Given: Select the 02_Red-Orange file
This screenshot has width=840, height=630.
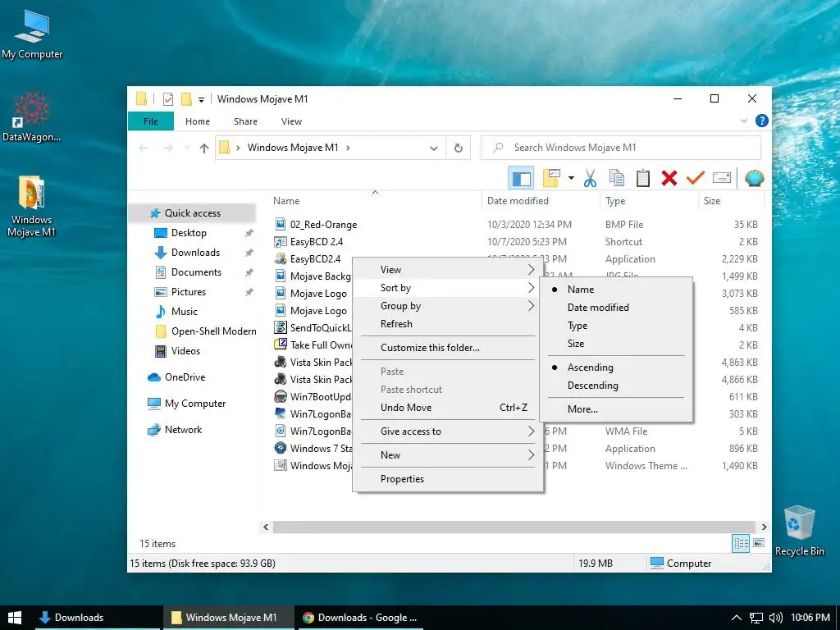Looking at the screenshot, I should coord(323,225).
